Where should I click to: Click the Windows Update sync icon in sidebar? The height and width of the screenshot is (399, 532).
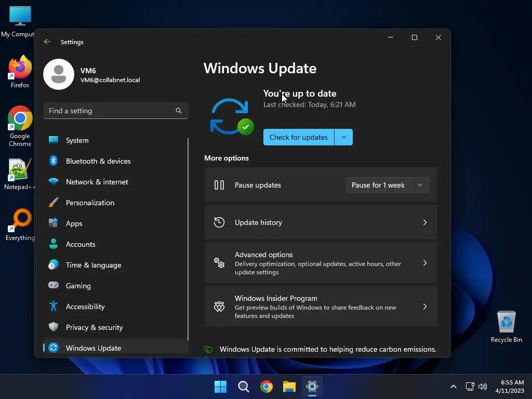[54, 348]
